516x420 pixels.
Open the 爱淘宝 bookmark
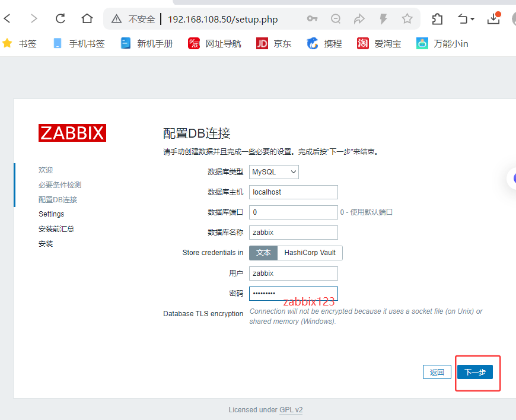tap(379, 43)
